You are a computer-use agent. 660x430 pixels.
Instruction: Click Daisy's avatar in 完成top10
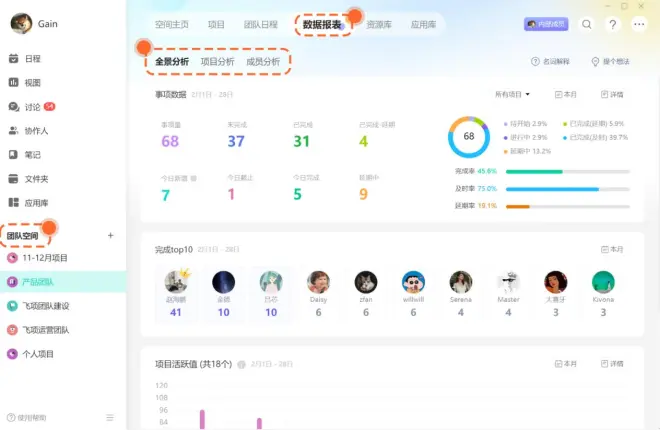pos(319,283)
